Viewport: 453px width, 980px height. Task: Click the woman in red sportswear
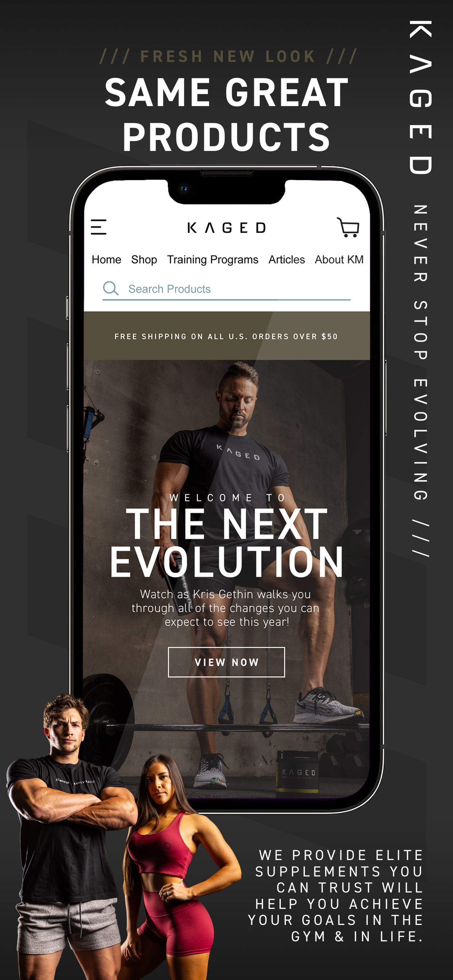(179, 867)
